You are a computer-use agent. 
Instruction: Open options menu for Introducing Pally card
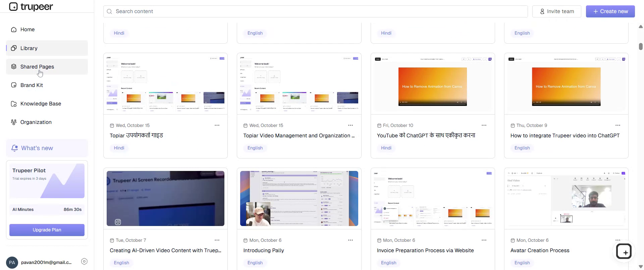point(351,240)
